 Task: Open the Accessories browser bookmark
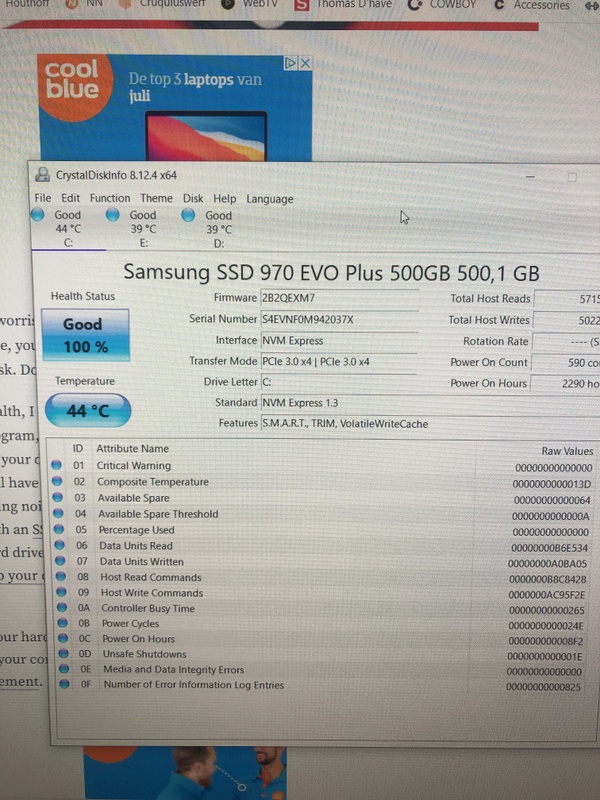point(532,5)
